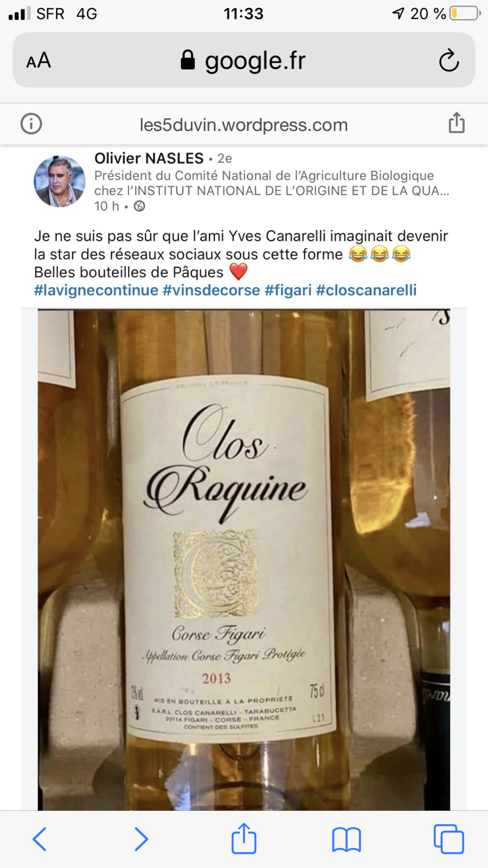Tap the padlock security icon
Screen dimensions: 488x868
(x=188, y=60)
